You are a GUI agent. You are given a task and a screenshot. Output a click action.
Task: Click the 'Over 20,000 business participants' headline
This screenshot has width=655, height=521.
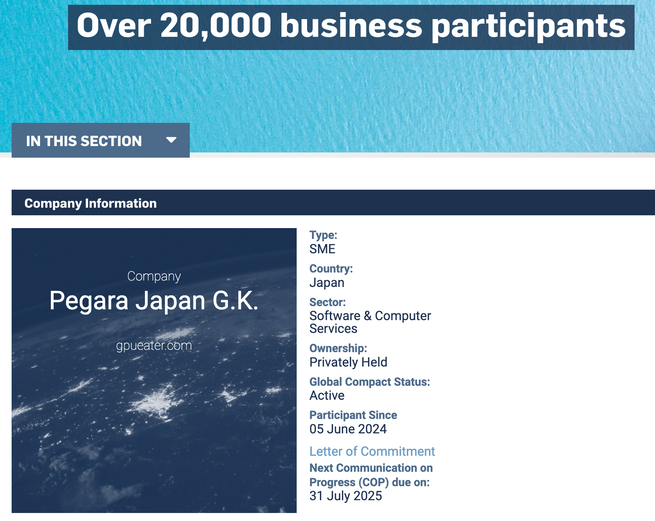click(x=351, y=25)
